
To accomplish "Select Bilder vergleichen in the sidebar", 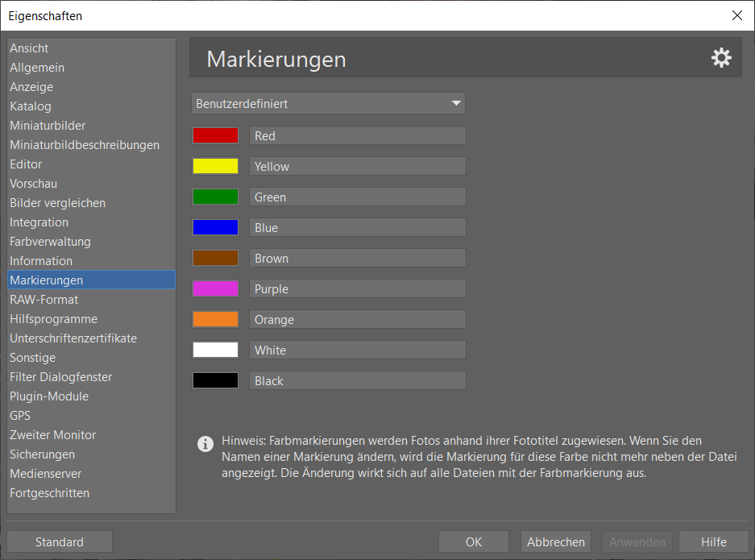I will coord(92,203).
